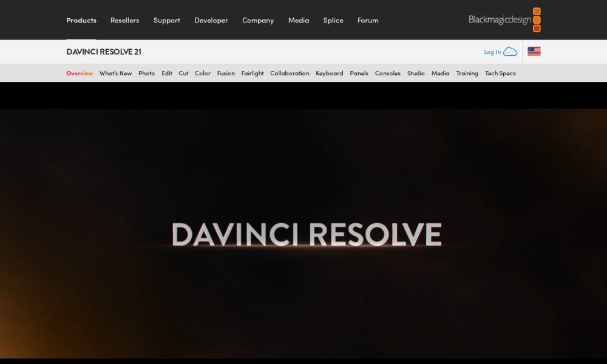Open the Fairlight tab
The height and width of the screenshot is (364, 607).
click(253, 73)
